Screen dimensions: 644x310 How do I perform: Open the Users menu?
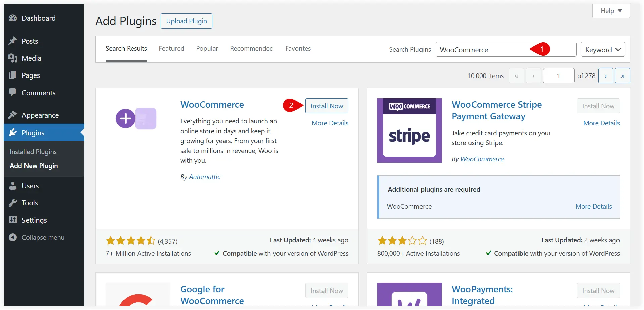(44, 186)
